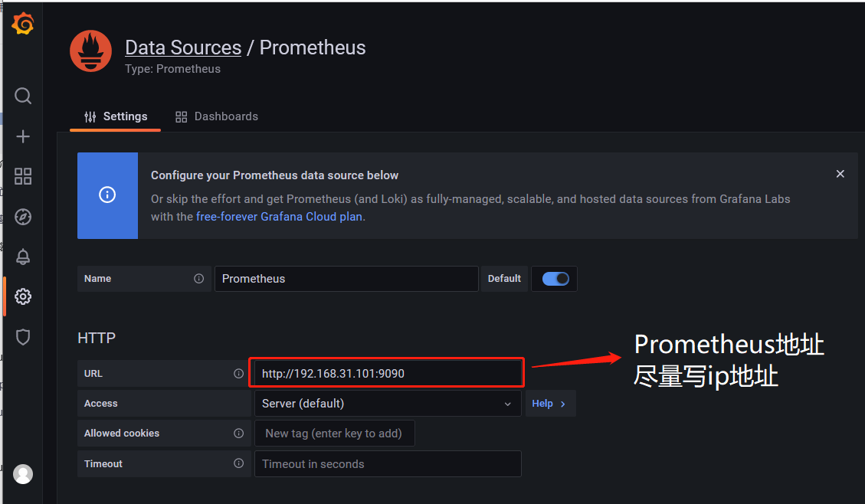Open the Search panel in the sidebar
Viewport: 865px width, 504px height.
pyautogui.click(x=22, y=96)
